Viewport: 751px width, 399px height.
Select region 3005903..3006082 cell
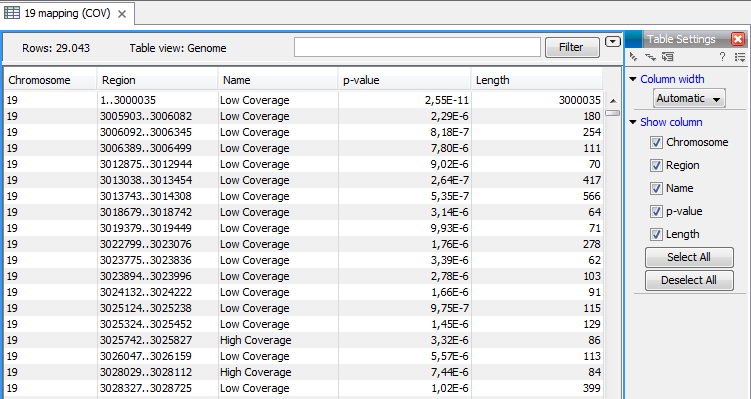click(x=158, y=116)
